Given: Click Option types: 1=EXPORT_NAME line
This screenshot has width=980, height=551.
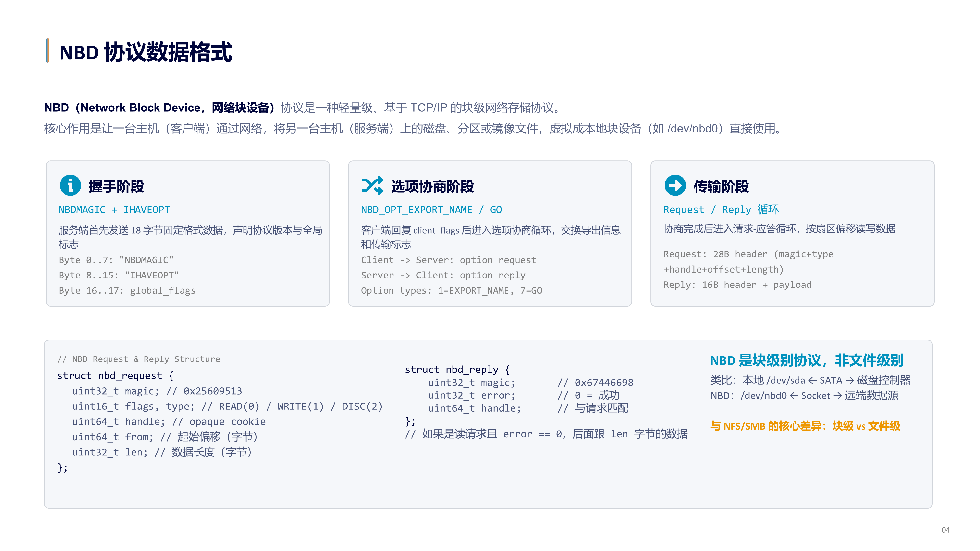Looking at the screenshot, I should 452,291.
